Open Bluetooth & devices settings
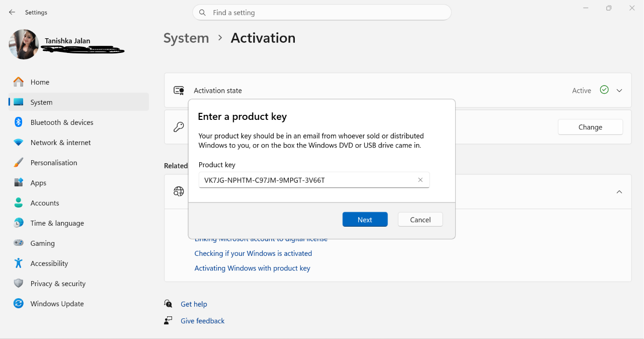This screenshot has height=339, width=644. coord(78,122)
